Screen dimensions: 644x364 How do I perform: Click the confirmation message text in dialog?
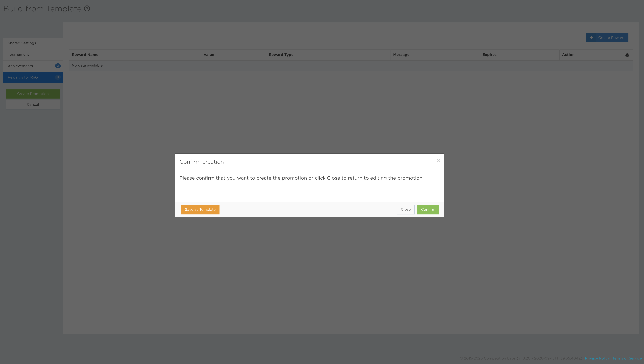click(x=301, y=178)
